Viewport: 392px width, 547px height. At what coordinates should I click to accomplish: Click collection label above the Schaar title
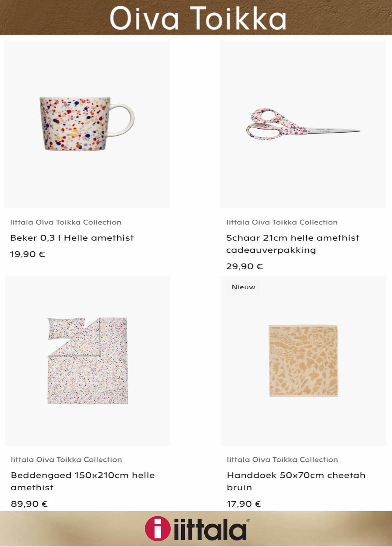(282, 222)
